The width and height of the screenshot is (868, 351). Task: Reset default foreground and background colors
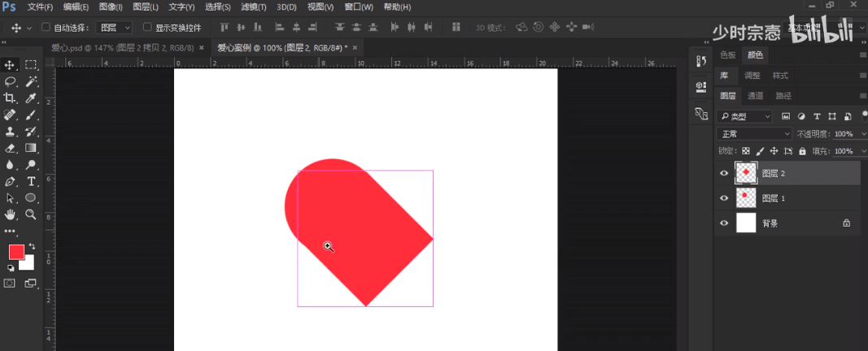click(11, 268)
